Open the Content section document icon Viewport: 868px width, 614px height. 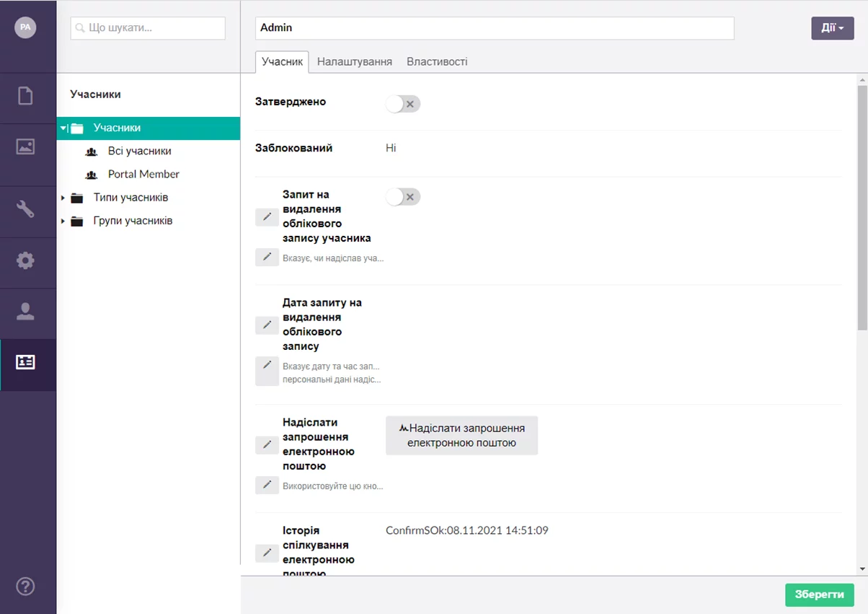pos(25,95)
